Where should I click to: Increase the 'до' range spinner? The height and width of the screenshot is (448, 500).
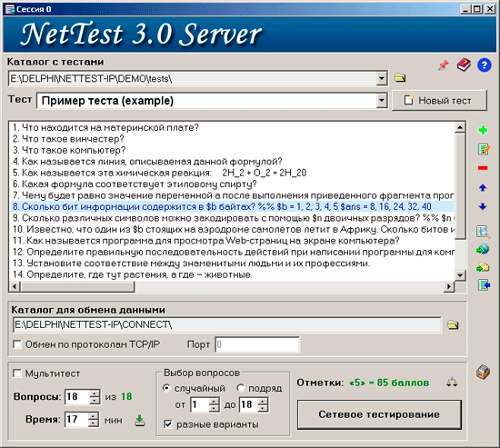(263, 401)
